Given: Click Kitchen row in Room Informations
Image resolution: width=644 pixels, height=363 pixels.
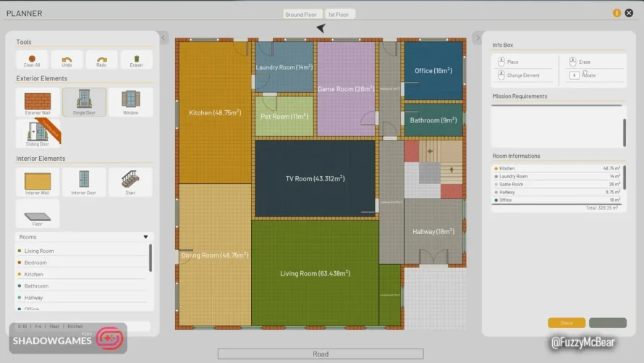Looking at the screenshot, I should point(557,169).
